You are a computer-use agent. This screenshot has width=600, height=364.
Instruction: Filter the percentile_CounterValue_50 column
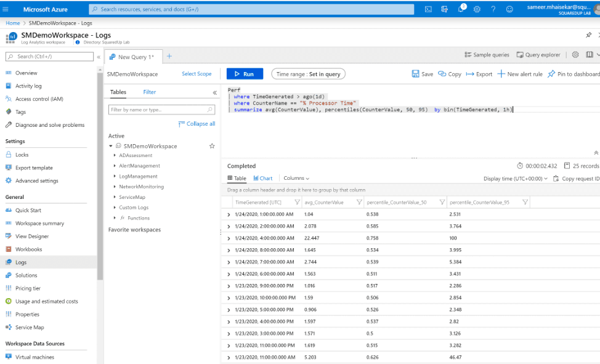(x=442, y=202)
